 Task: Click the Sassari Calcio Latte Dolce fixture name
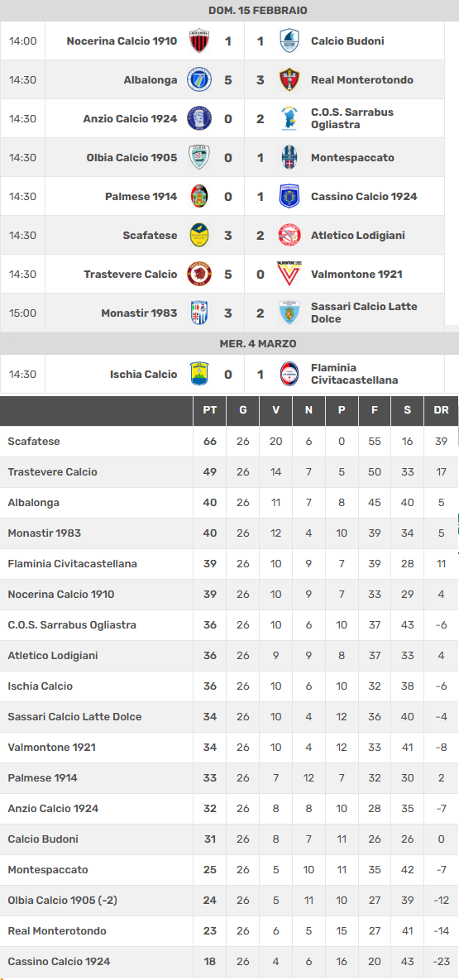(x=364, y=313)
